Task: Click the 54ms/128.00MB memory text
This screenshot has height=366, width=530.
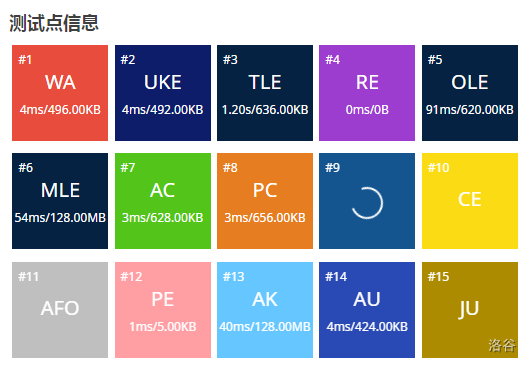Action: 60,217
